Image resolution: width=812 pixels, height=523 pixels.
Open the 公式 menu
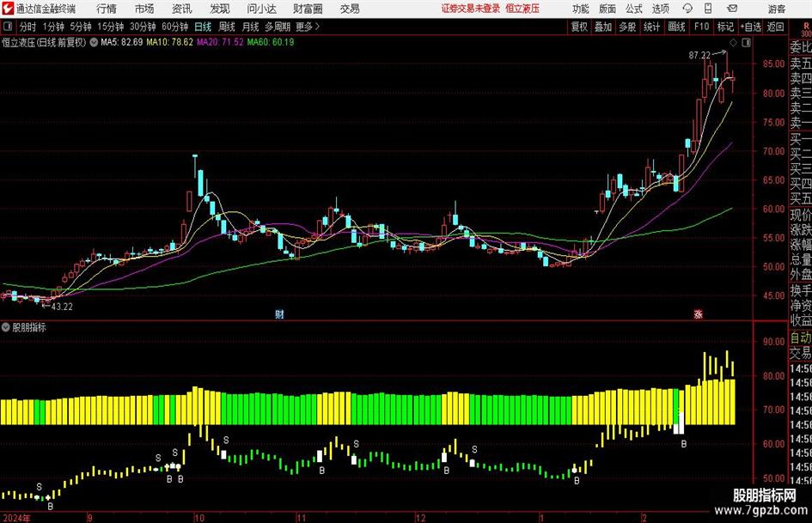(x=633, y=9)
